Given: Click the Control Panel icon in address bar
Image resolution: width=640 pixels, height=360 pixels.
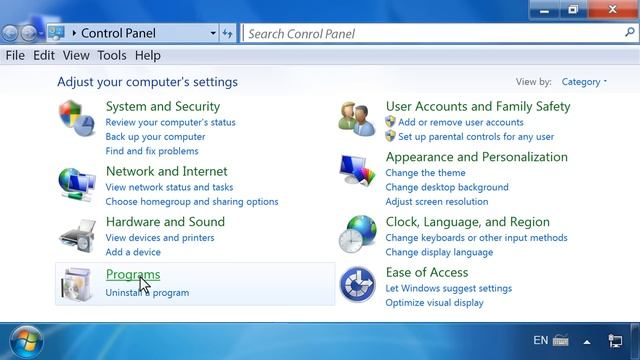Looking at the screenshot, I should 56,33.
